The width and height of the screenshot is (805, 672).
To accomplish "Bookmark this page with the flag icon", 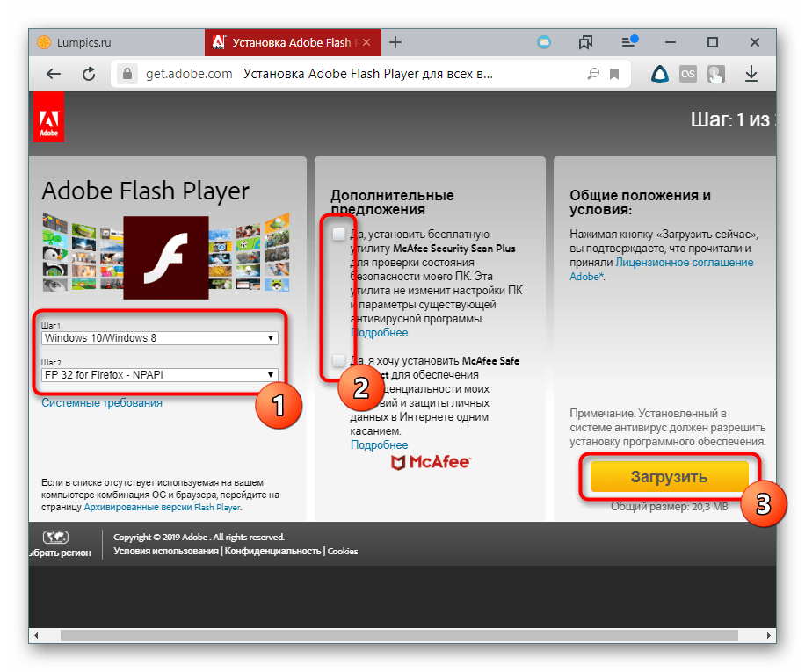I will pyautogui.click(x=614, y=75).
